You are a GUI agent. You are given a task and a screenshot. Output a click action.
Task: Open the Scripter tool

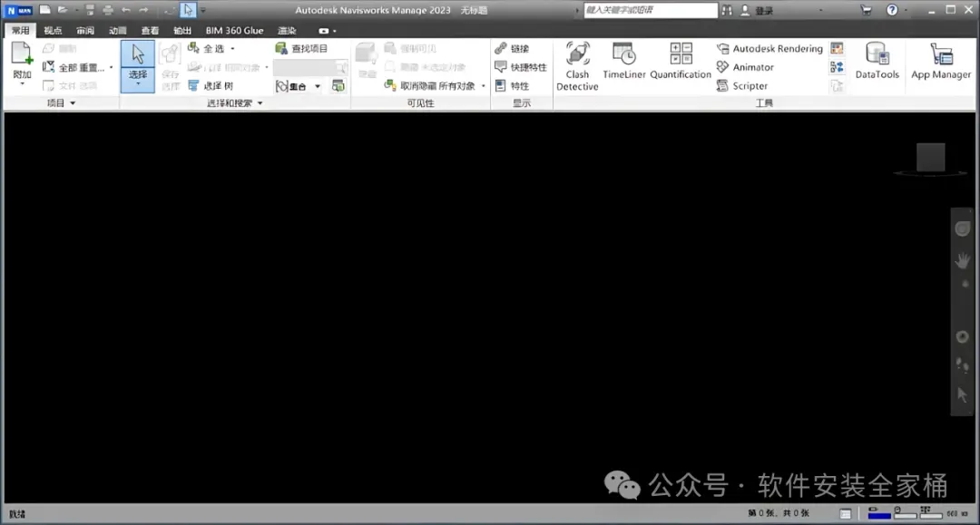(x=742, y=85)
